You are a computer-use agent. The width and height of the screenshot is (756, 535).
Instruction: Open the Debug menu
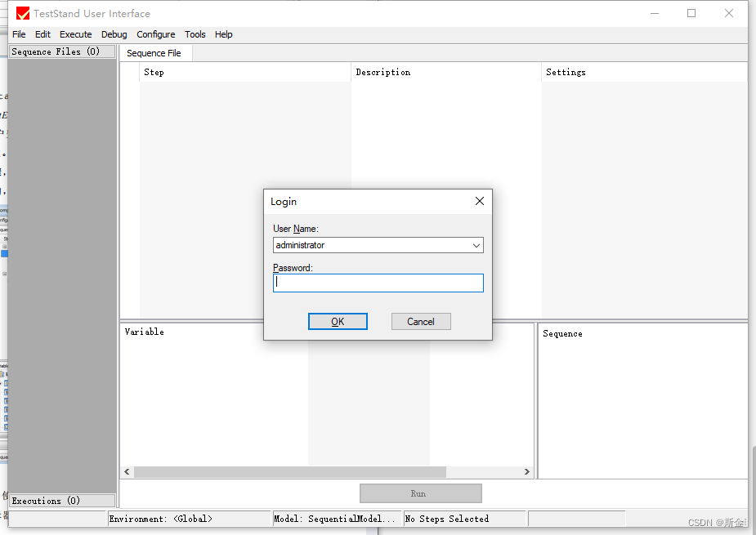tap(114, 34)
